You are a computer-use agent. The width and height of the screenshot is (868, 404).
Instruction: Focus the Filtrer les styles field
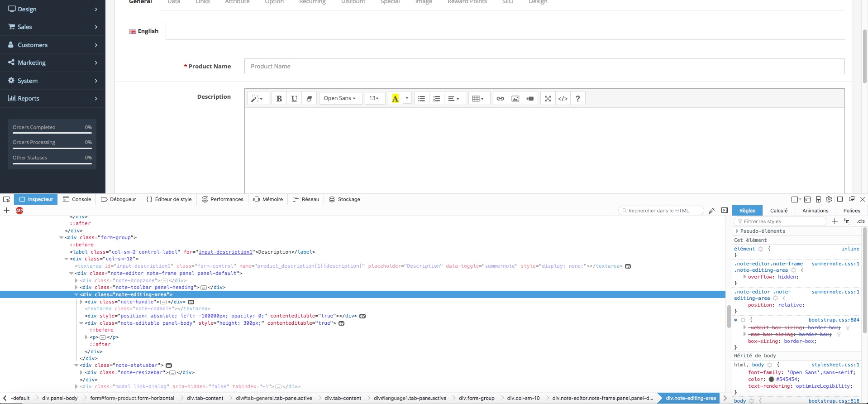pyautogui.click(x=780, y=221)
